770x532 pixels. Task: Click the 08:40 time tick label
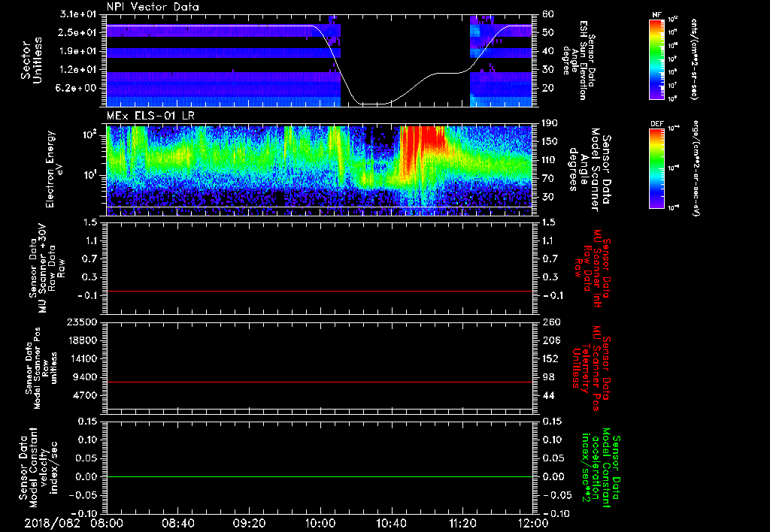178,524
